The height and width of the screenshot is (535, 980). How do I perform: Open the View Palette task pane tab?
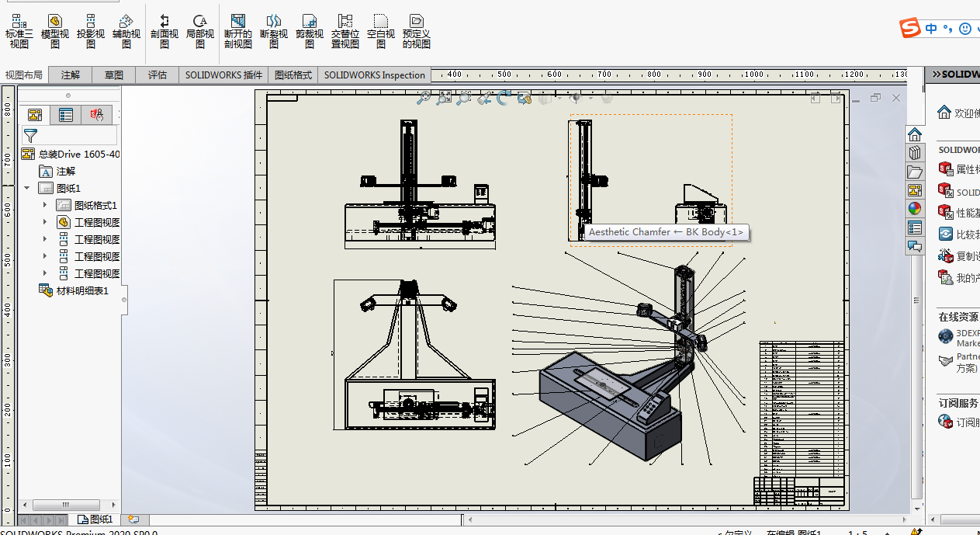pyautogui.click(x=915, y=190)
